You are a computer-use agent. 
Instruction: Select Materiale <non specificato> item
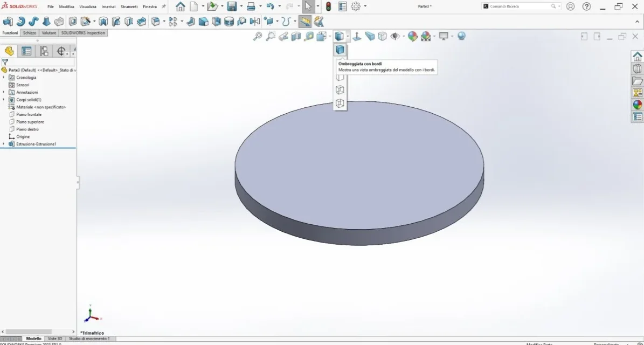pyautogui.click(x=41, y=107)
